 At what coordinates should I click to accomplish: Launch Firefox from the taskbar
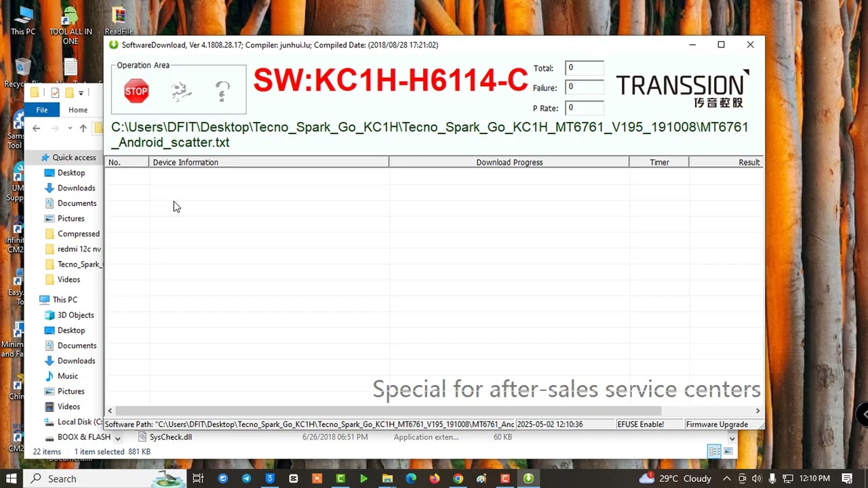pos(435,479)
